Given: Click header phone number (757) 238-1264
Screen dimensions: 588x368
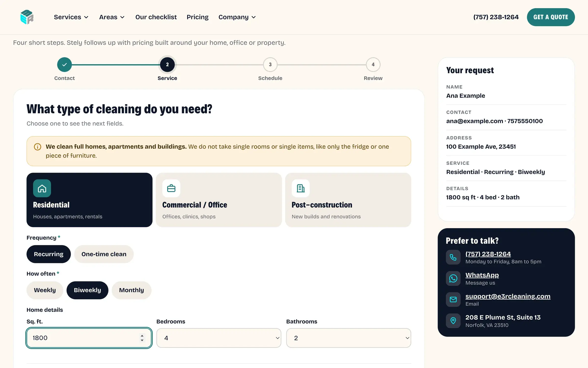Looking at the screenshot, I should coord(496,17).
